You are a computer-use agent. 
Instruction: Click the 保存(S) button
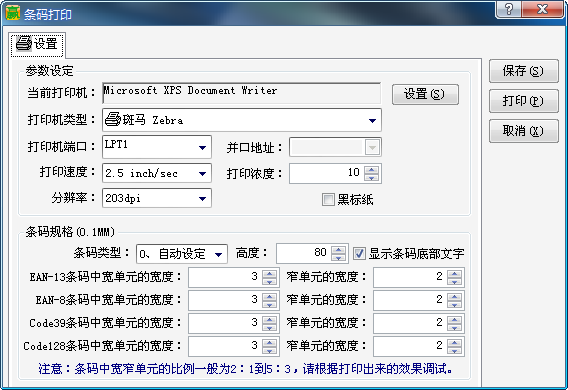523,71
